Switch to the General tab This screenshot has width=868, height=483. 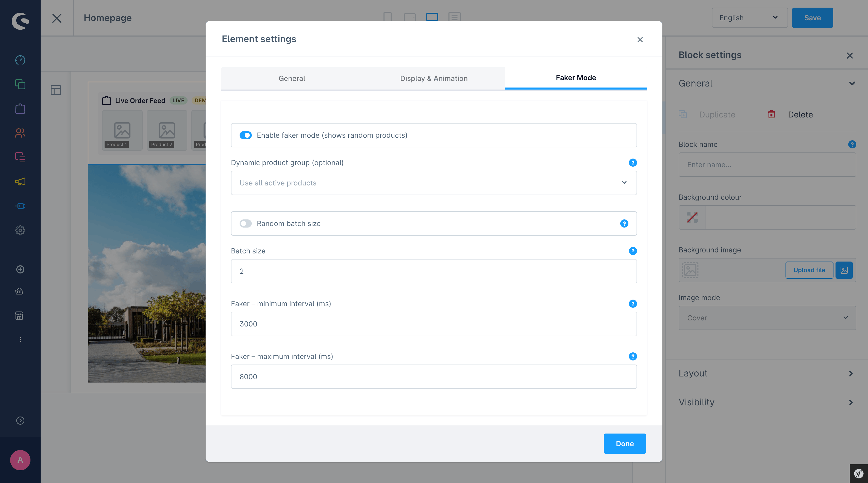[x=291, y=78]
